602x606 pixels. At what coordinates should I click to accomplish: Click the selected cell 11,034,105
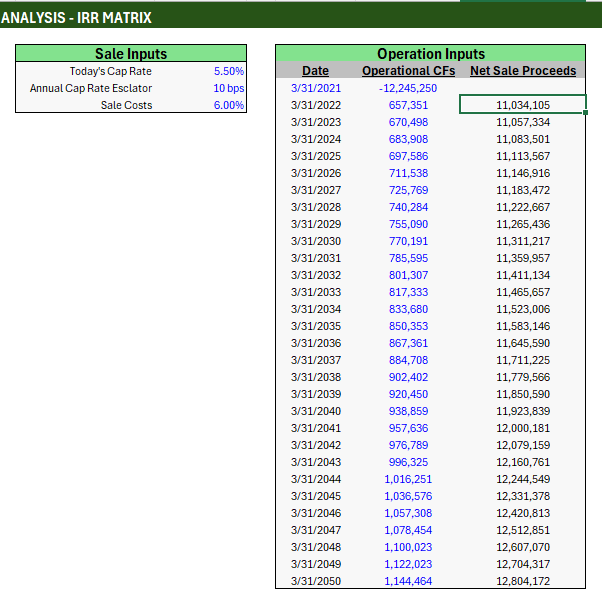523,105
